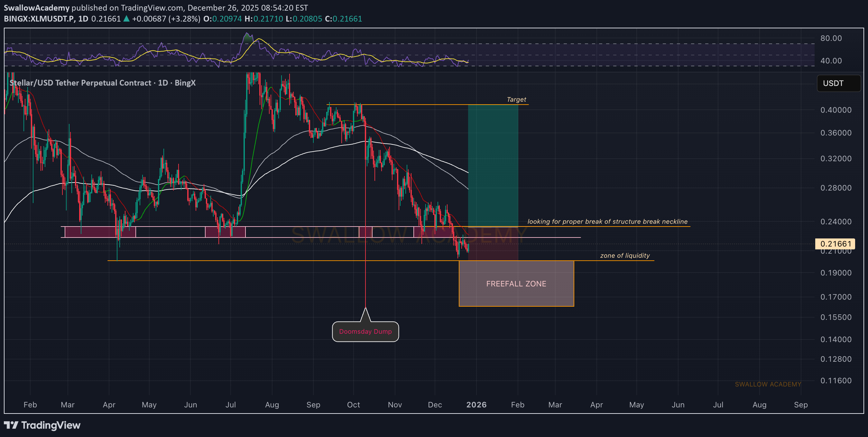This screenshot has height=437, width=868.
Task: Click the current price label 0.21661
Action: coord(835,244)
